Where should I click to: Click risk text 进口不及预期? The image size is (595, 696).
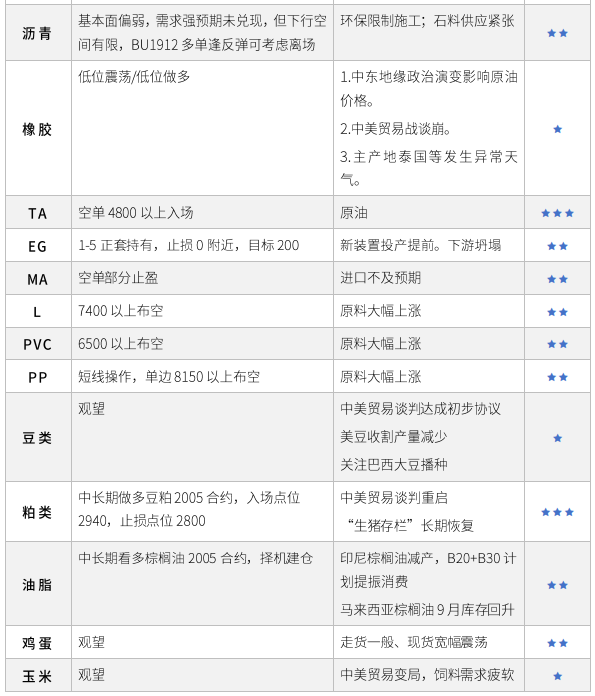tap(381, 278)
